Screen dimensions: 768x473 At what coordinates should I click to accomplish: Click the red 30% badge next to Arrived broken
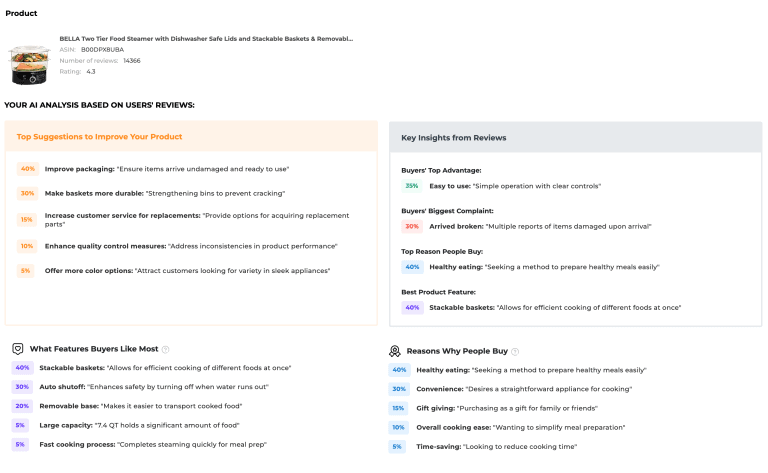(412, 226)
